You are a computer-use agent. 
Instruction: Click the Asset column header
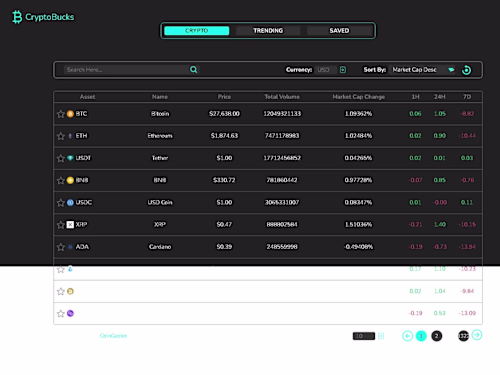point(87,97)
